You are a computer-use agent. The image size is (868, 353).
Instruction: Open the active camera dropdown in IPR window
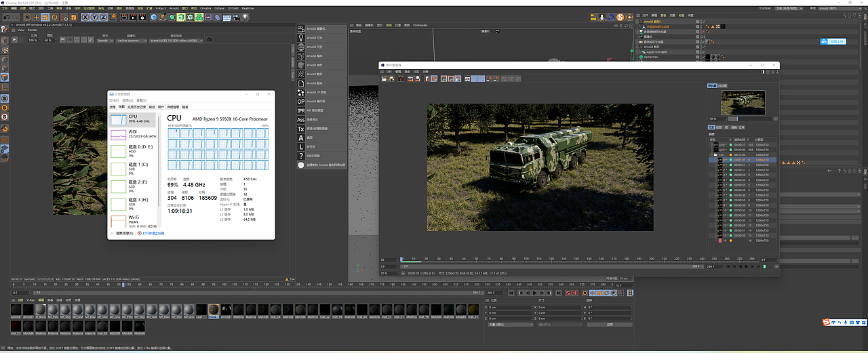132,40
